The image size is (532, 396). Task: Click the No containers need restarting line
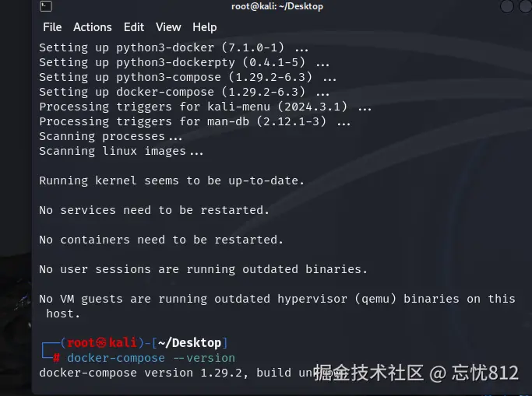click(161, 240)
